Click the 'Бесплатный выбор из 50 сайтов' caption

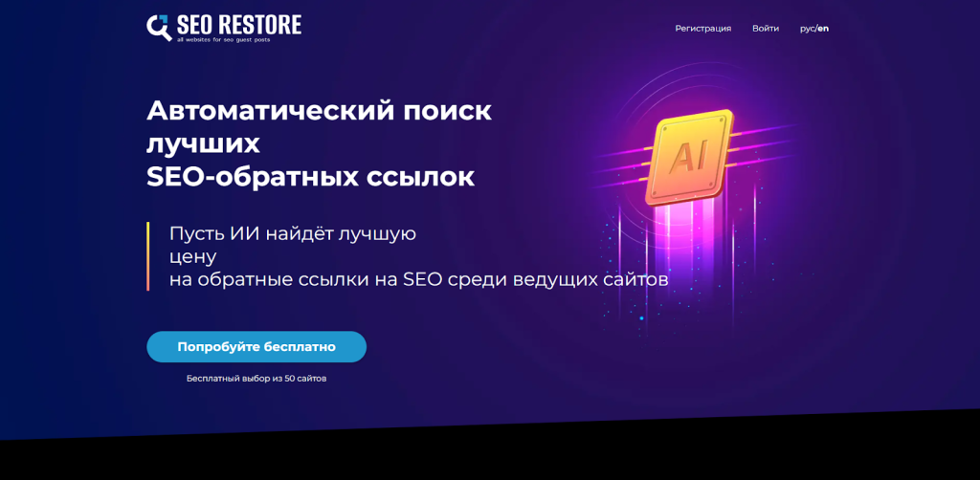pos(256,379)
